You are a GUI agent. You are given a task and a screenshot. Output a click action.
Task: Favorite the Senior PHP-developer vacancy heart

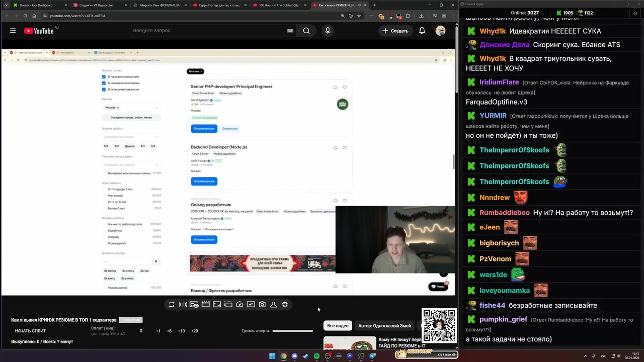345,87
